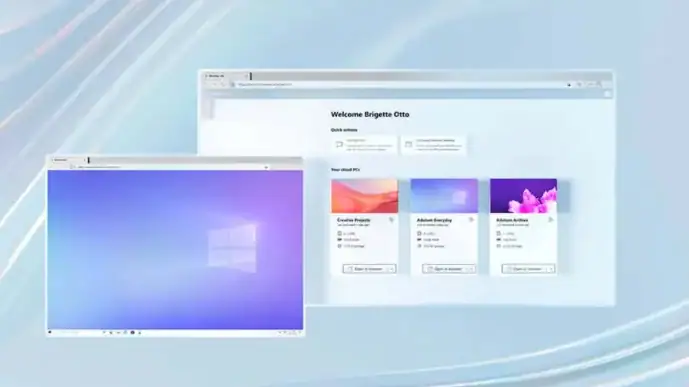
Task: Open the Start button in the cloud PC taskbar
Action: tap(50, 333)
